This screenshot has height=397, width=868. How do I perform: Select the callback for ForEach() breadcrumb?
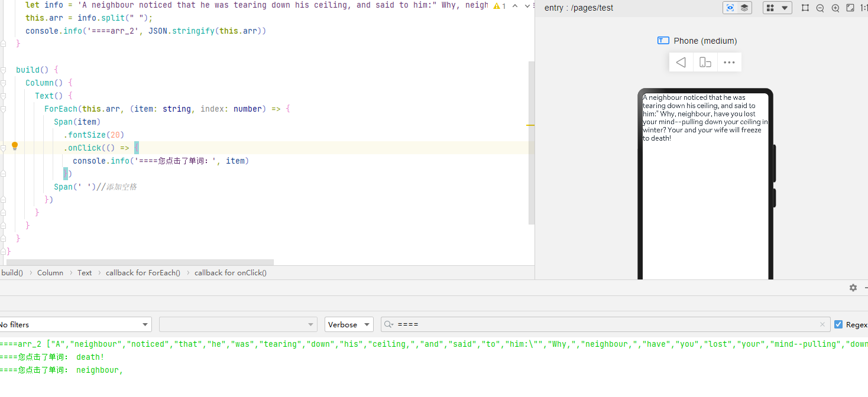pyautogui.click(x=143, y=272)
